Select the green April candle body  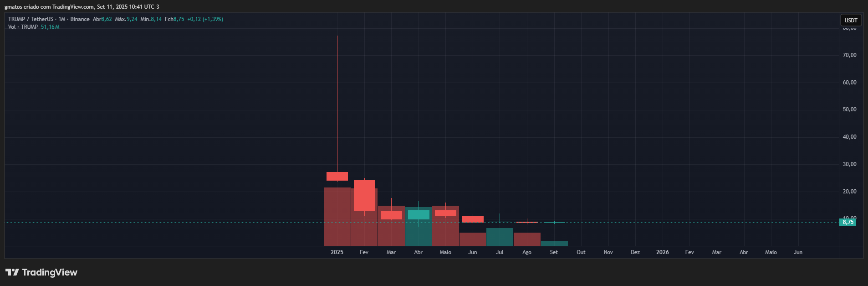click(419, 215)
